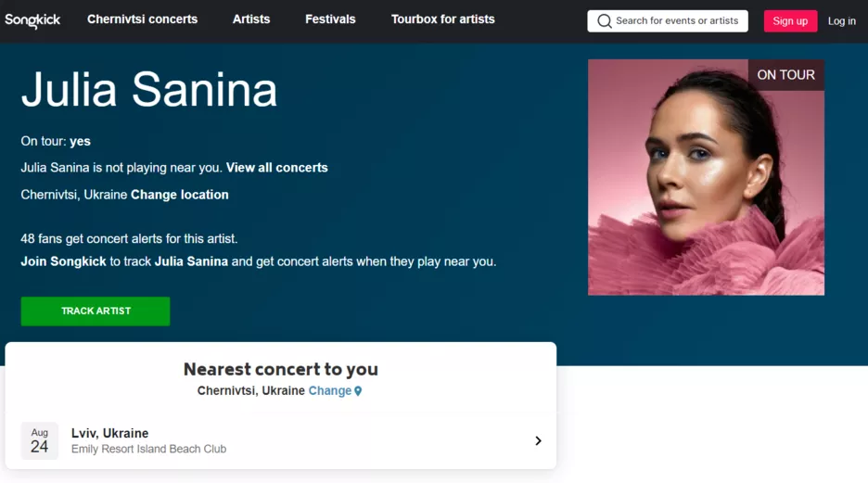The height and width of the screenshot is (483, 868).
Task: Click the Join Songkick link
Action: [63, 261]
